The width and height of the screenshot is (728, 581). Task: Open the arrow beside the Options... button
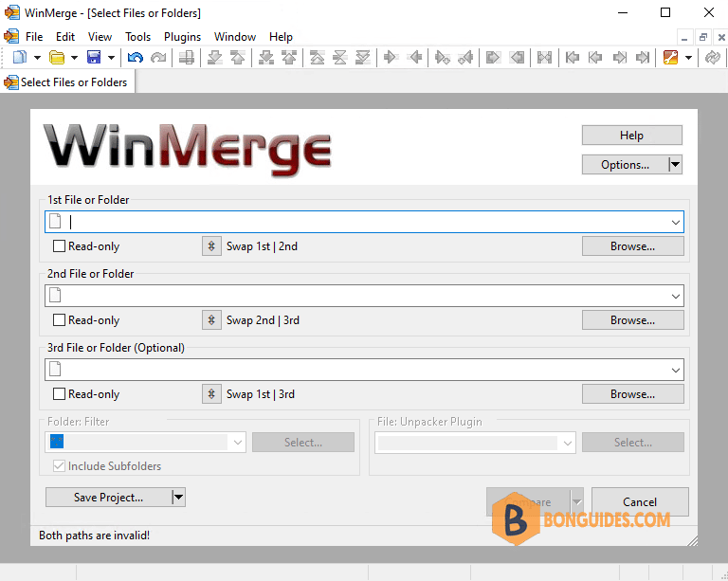[676, 164]
